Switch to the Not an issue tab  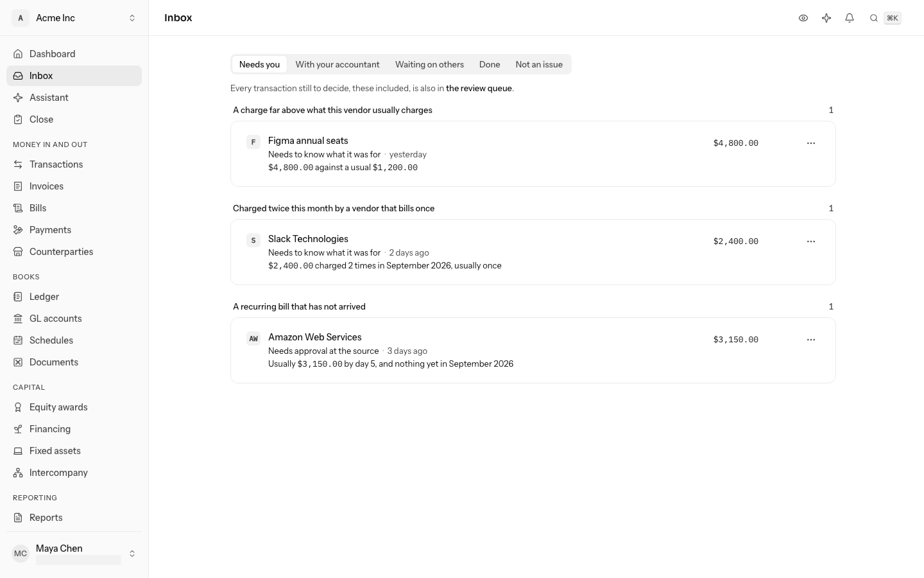539,64
